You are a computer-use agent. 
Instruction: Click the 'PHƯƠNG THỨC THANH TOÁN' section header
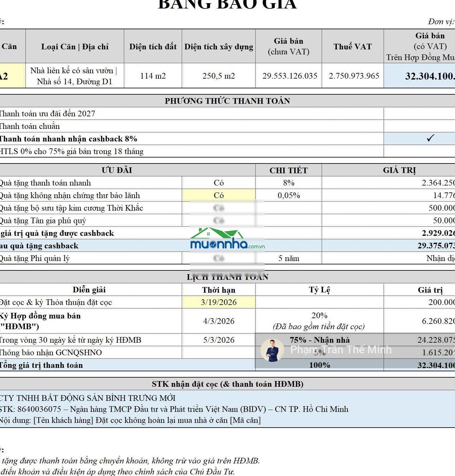point(227,101)
